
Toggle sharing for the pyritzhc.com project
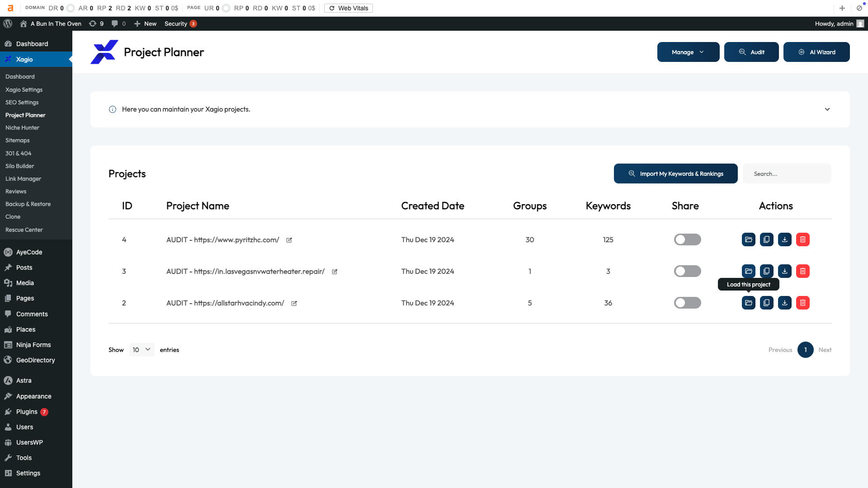click(x=687, y=239)
